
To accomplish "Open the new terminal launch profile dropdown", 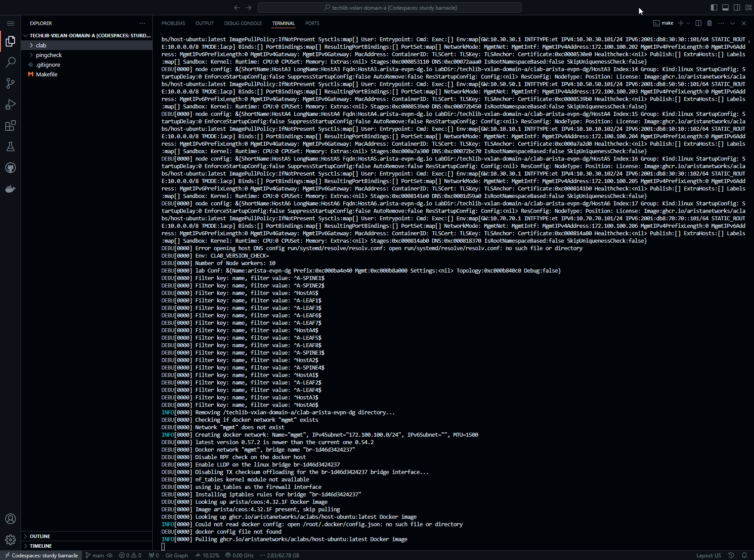I will [x=688, y=23].
